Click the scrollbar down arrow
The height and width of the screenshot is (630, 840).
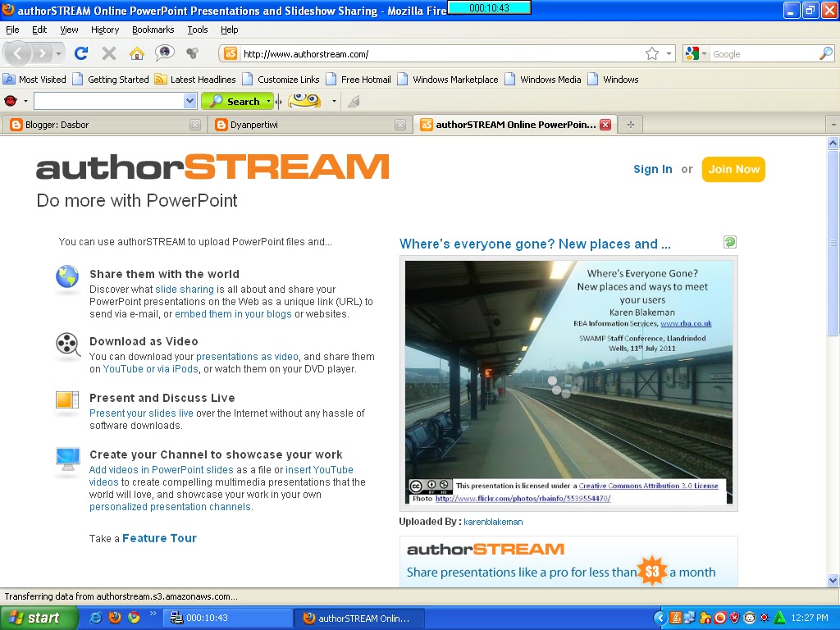[833, 580]
